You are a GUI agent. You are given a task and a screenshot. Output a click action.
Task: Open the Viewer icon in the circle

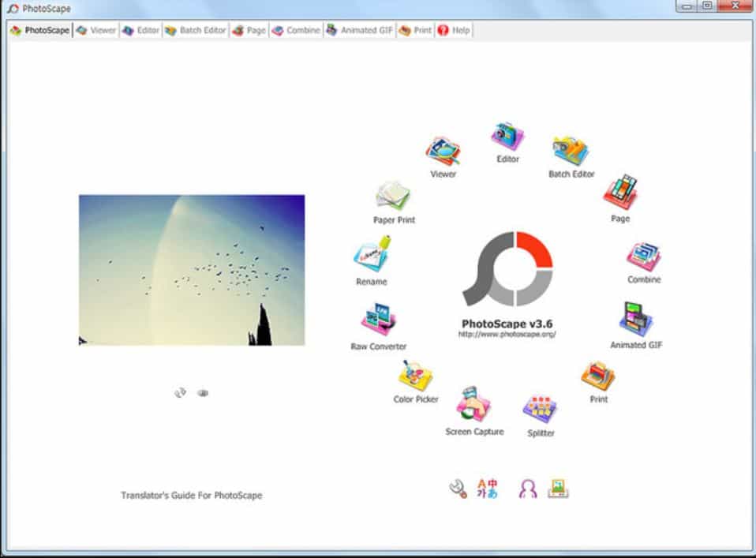(443, 151)
